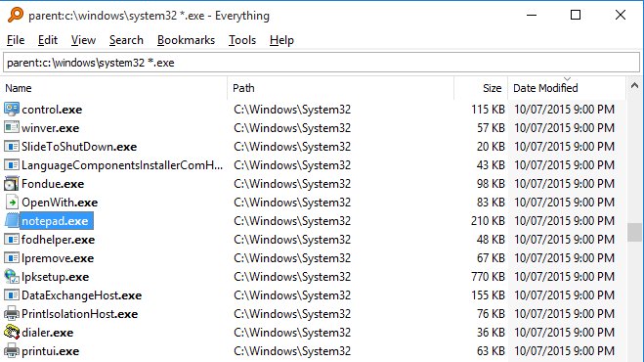The height and width of the screenshot is (362, 644).
Task: Click the fodhelper.exe file icon
Action: (x=12, y=240)
